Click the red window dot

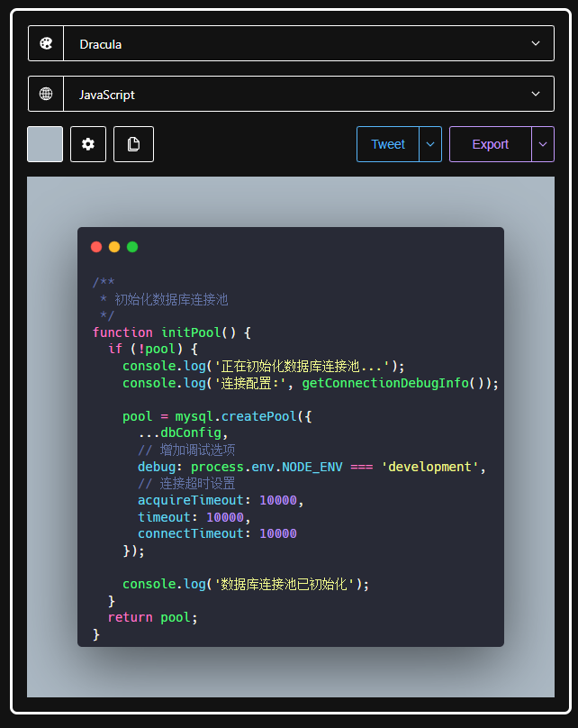tap(96, 247)
